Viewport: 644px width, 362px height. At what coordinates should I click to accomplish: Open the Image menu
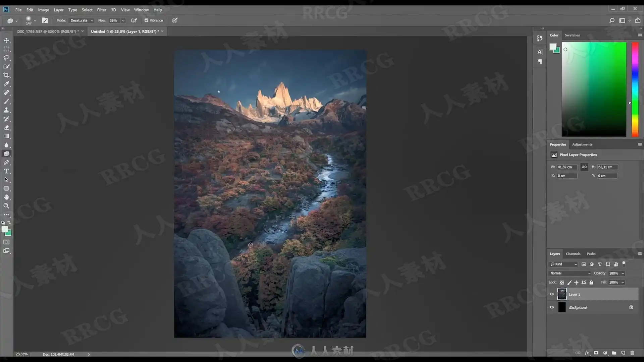[x=44, y=10]
